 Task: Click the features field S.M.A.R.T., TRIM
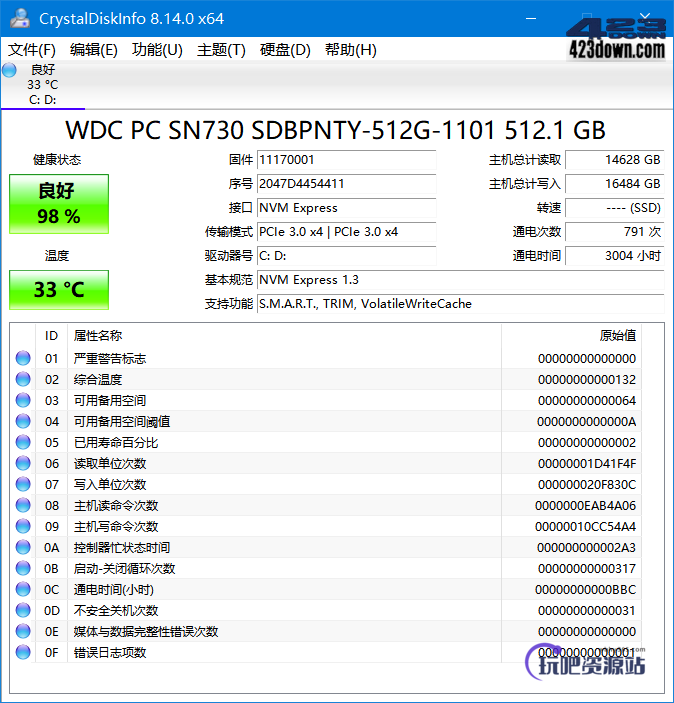460,304
